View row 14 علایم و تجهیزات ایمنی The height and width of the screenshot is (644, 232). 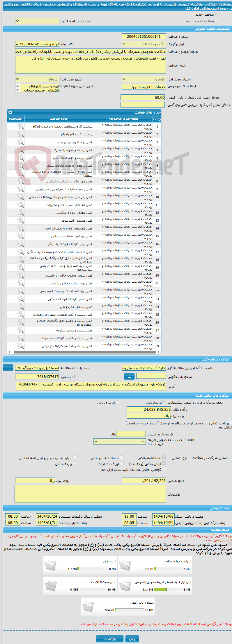click(x=20, y=228)
